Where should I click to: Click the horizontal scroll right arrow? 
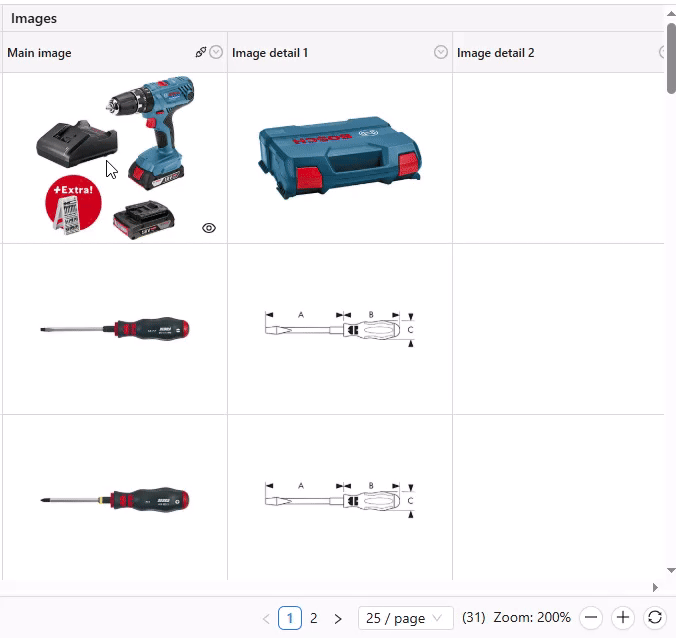[655, 587]
